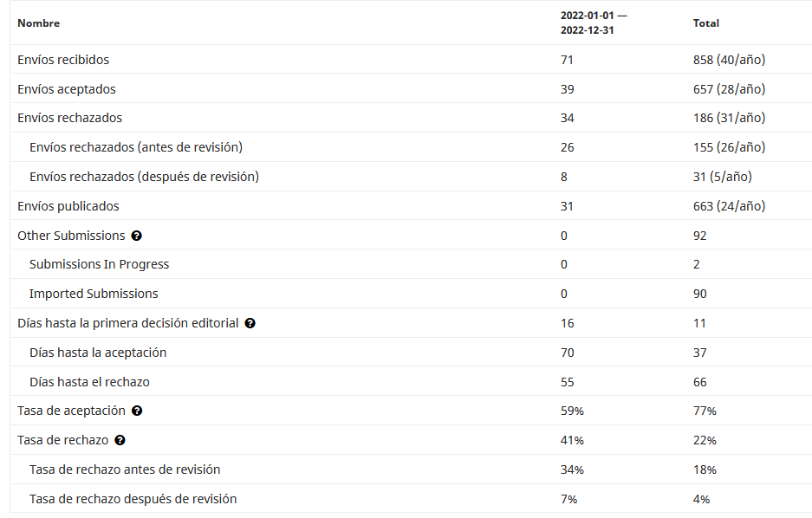812x518 pixels.
Task: Open help for Días hasta la primera decisión editorial
Action: pos(250,323)
